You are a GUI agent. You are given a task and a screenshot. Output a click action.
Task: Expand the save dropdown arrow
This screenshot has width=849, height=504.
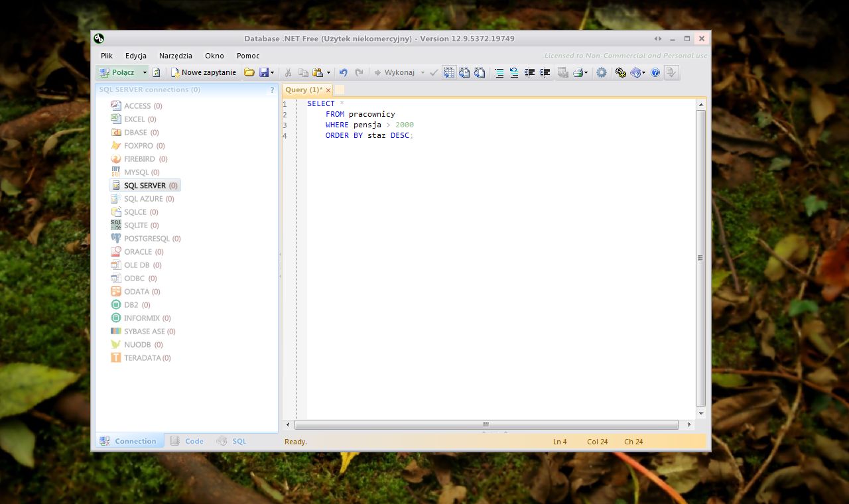[272, 73]
